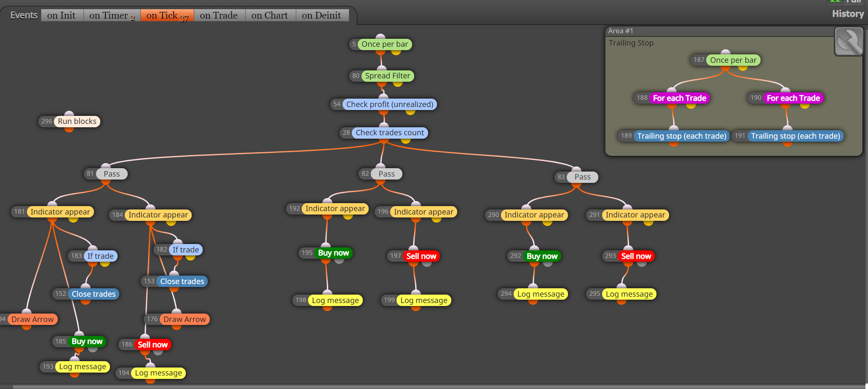Viewport: 868px width, 389px height.
Task: Click ID number 80 beside Spread Filter
Action: point(356,76)
